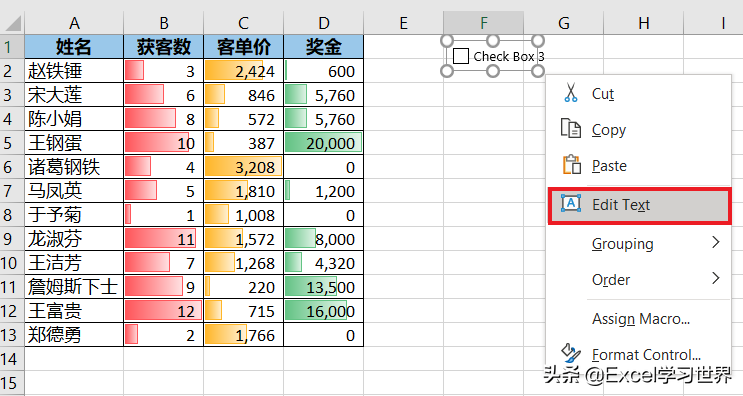Click cell with 12 in 获客数
The height and width of the screenshot is (396, 743).
(x=163, y=311)
